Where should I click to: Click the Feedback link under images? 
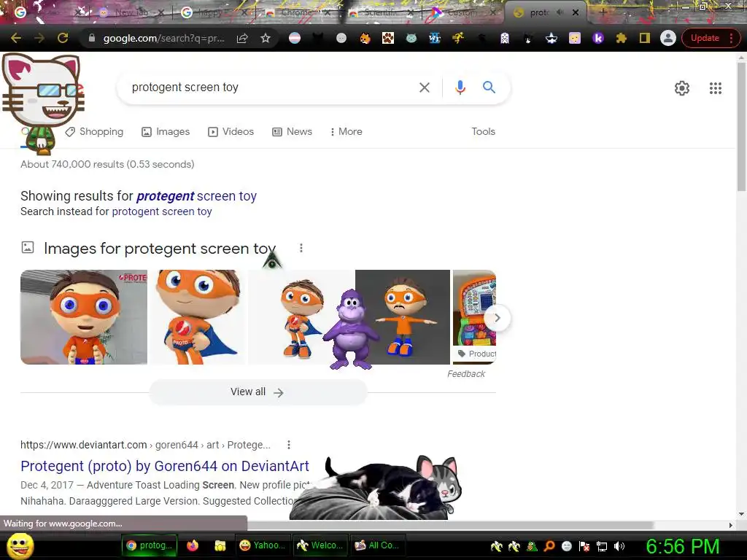click(466, 374)
